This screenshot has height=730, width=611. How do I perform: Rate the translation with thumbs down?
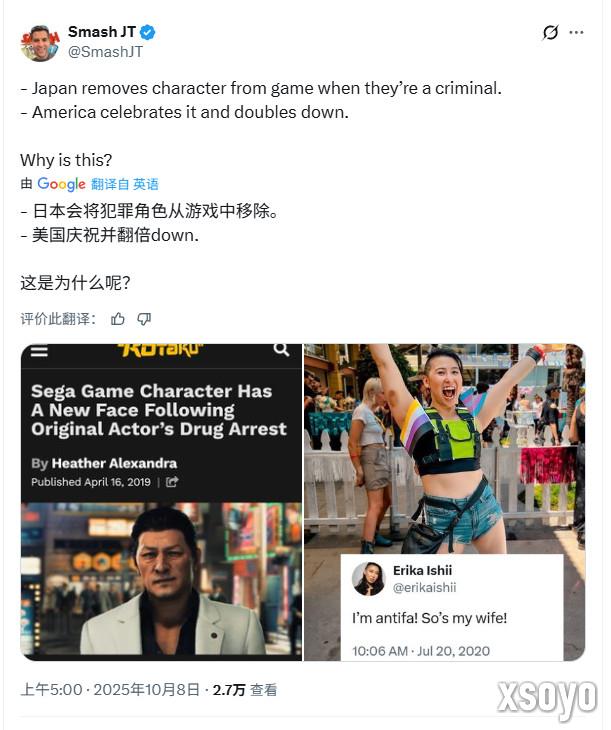click(x=144, y=319)
